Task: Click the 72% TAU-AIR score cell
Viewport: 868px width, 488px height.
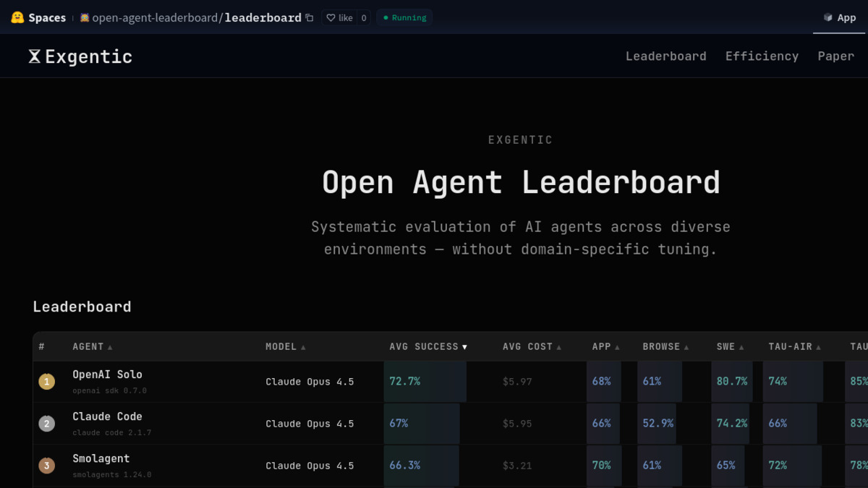Action: (792, 465)
